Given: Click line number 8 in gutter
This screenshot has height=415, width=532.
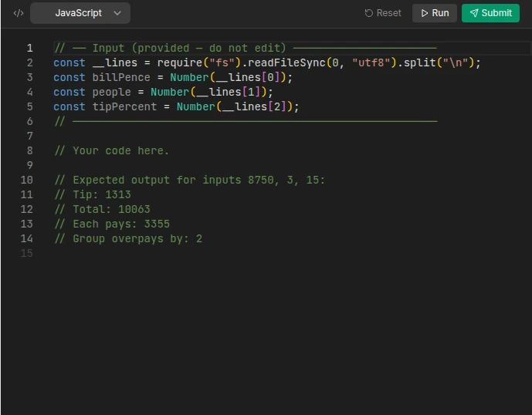Looking at the screenshot, I should click(x=30, y=150).
